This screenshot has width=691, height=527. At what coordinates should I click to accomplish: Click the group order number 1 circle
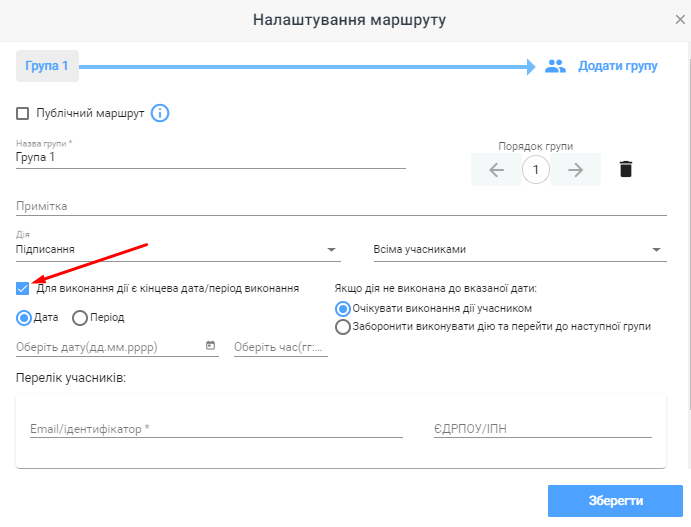pos(535,170)
